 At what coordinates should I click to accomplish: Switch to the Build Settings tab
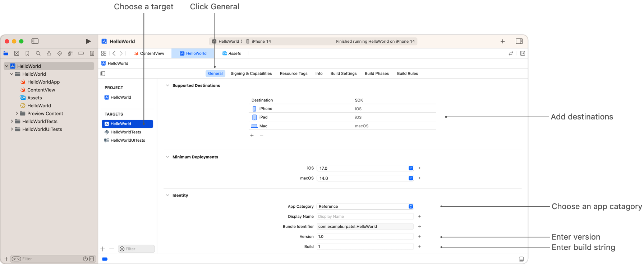[x=343, y=74]
